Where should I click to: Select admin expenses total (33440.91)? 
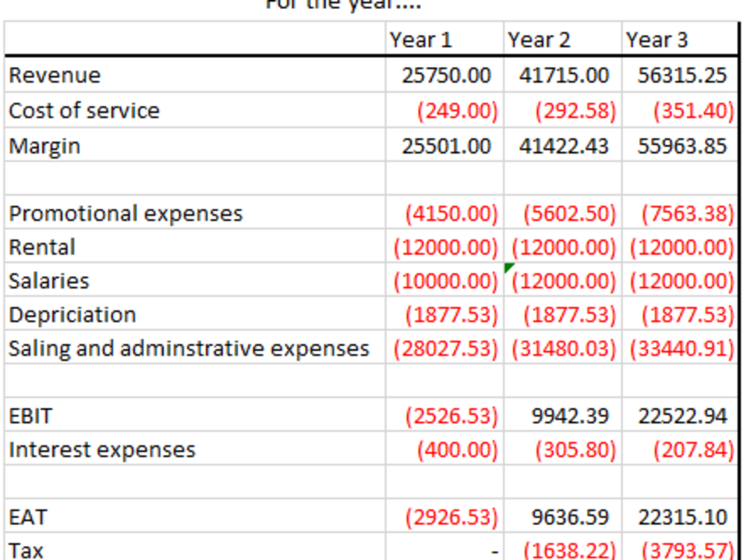point(680,347)
